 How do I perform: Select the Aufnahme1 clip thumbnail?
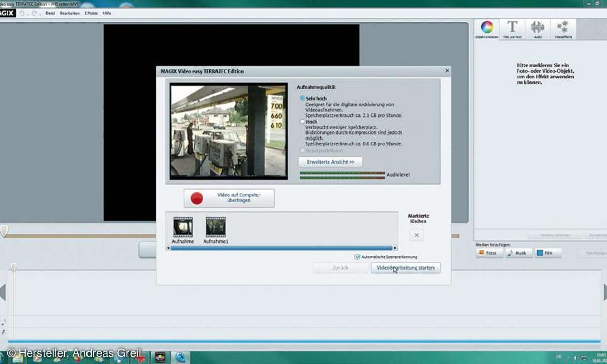point(216,227)
